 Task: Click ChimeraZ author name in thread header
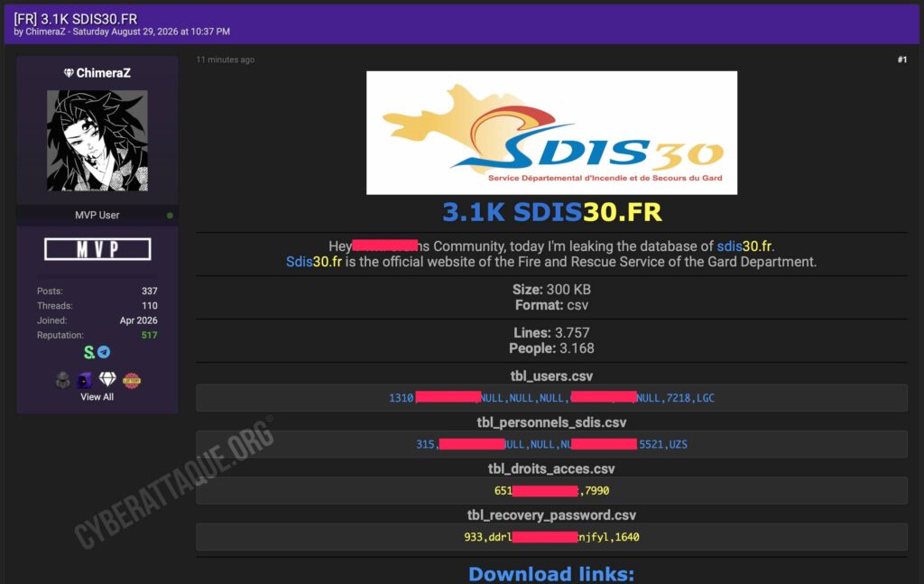tap(45, 32)
